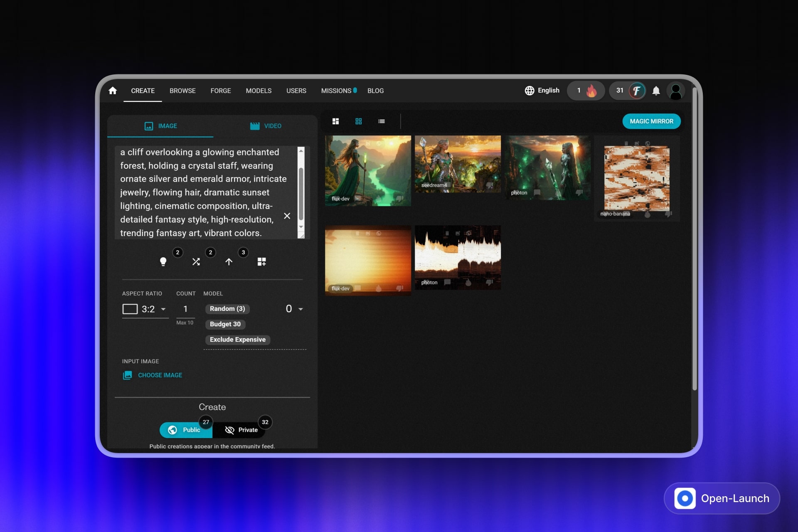The image size is (798, 532).
Task: Switch to the VIDEO tab
Action: (266, 126)
